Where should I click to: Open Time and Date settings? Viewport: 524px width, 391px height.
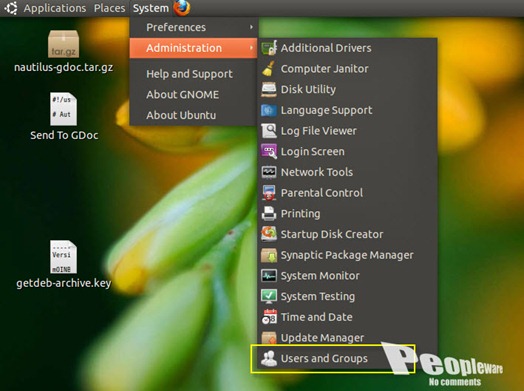coord(348,317)
